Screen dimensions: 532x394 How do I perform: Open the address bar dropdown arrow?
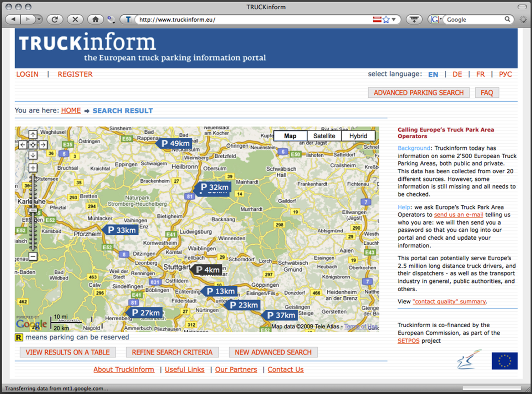point(394,20)
